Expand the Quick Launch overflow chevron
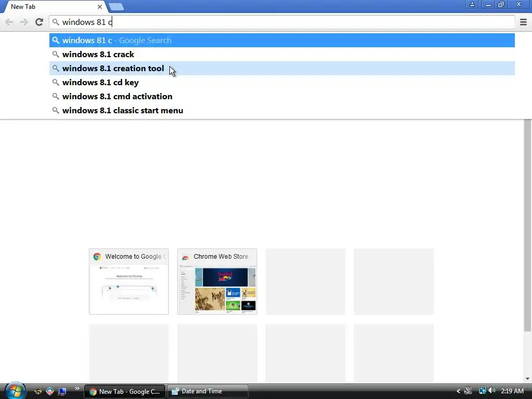This screenshot has width=532, height=399. click(77, 389)
